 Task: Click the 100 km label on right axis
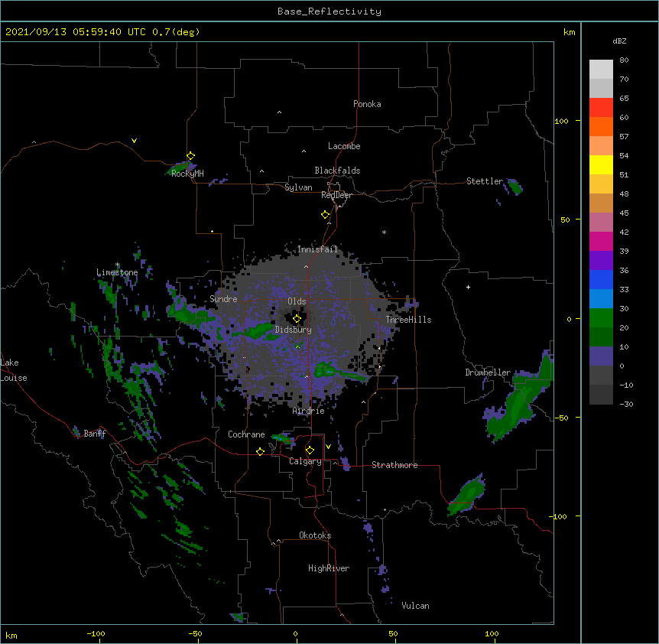tap(561, 121)
